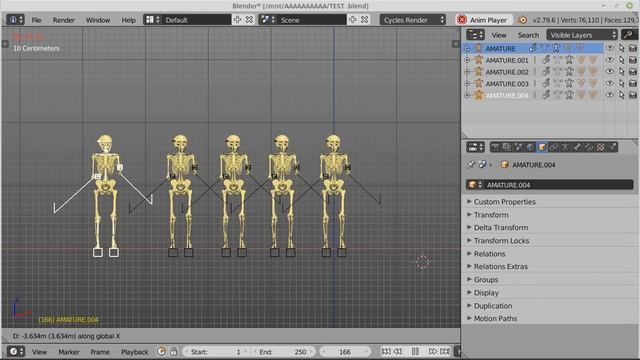
Task: Open the properties editor type dropdown
Action: (476, 147)
